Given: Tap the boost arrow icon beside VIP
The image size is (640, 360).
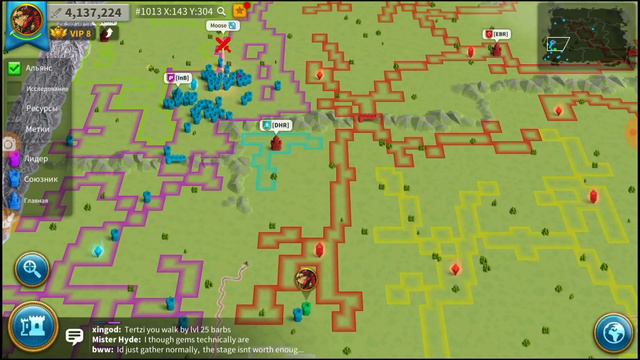Looking at the screenshot, I should pyautogui.click(x=109, y=33).
